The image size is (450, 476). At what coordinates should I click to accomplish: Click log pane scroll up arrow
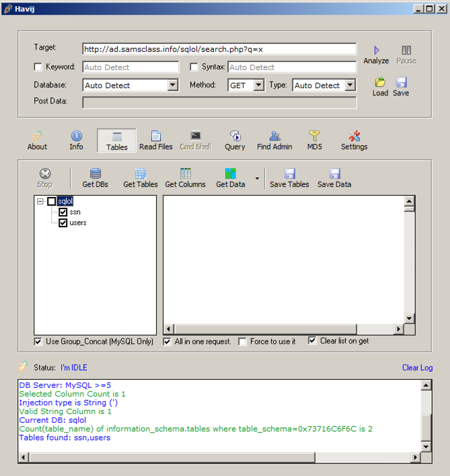(426, 385)
